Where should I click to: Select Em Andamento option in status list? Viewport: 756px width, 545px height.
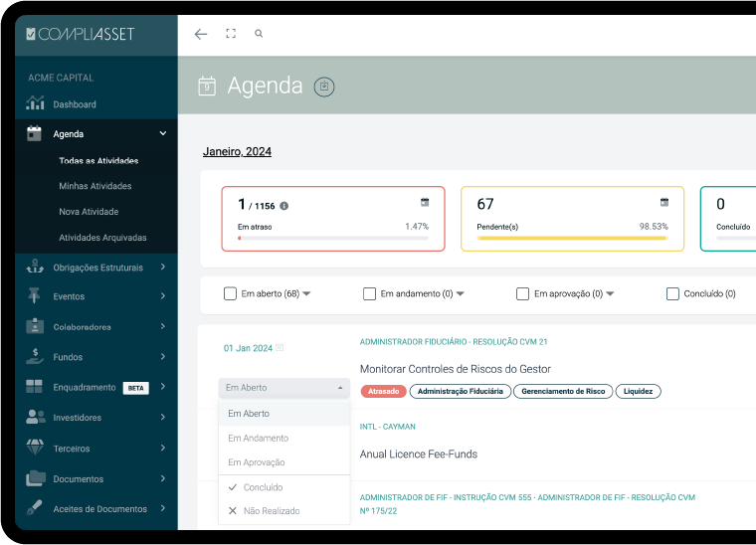[283, 438]
